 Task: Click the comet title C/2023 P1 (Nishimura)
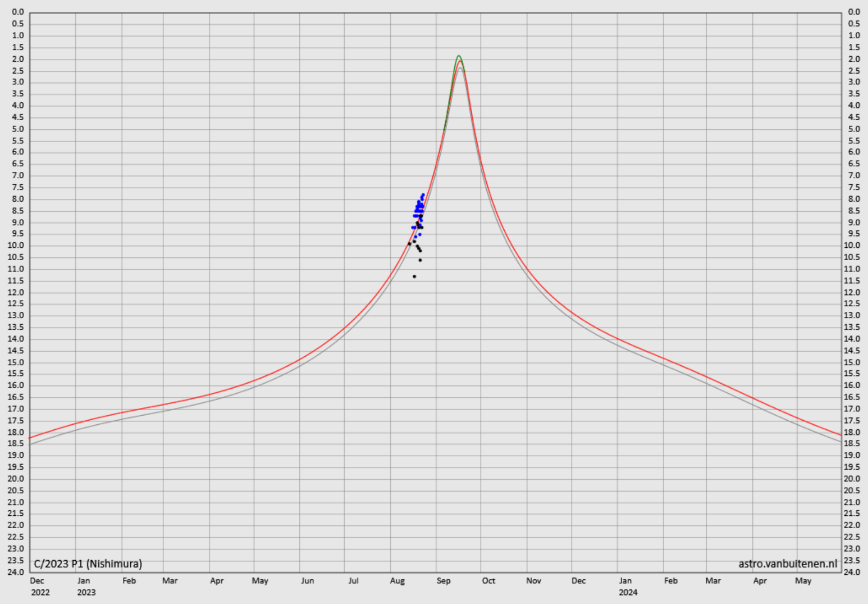(x=88, y=564)
